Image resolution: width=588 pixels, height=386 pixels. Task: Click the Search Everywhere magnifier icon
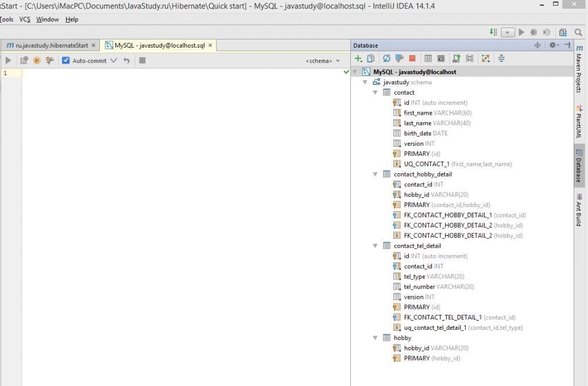(x=578, y=32)
